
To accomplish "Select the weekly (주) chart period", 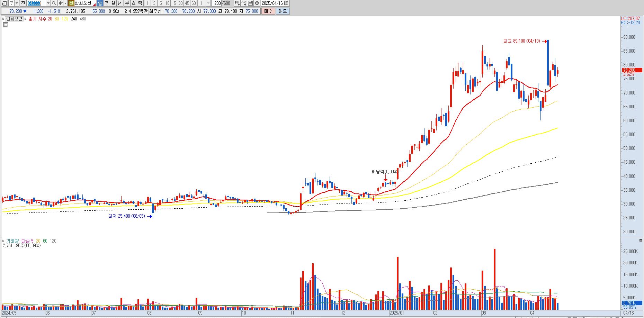I will click(107, 3).
